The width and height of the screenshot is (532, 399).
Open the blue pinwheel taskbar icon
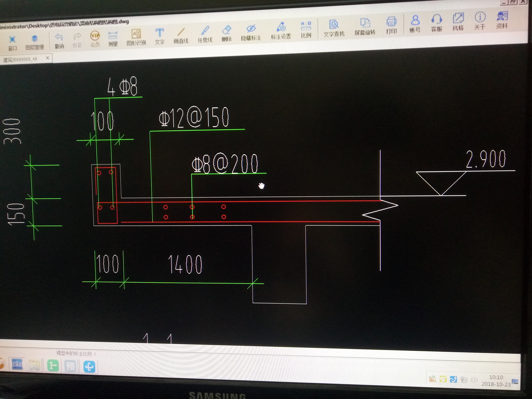[89, 367]
